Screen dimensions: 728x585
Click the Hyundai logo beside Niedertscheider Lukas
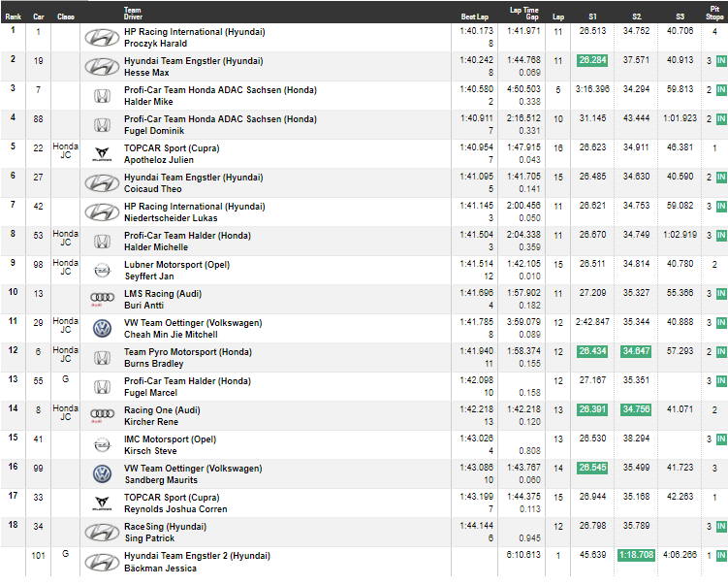click(102, 212)
